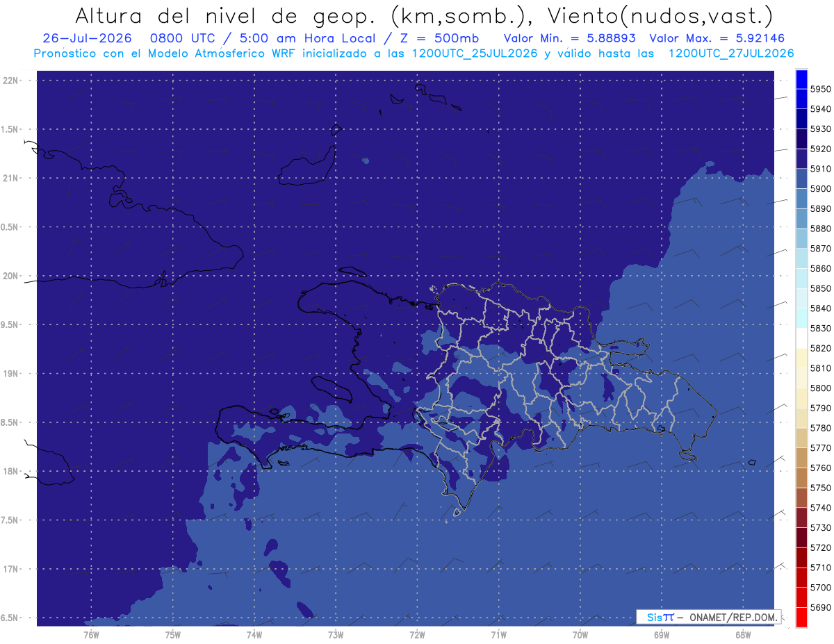Screen dimensions: 834x644
Task: Click the '5710' colorbar label
Action: pos(820,568)
